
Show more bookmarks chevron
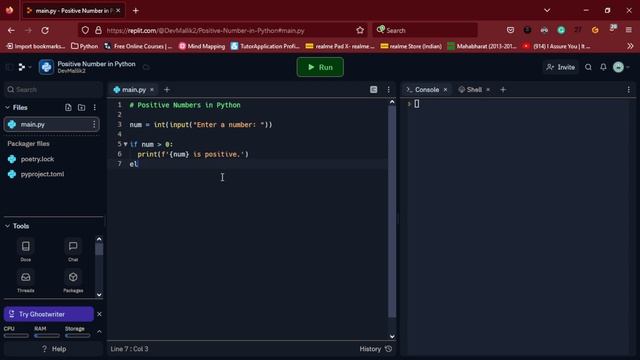coord(630,46)
